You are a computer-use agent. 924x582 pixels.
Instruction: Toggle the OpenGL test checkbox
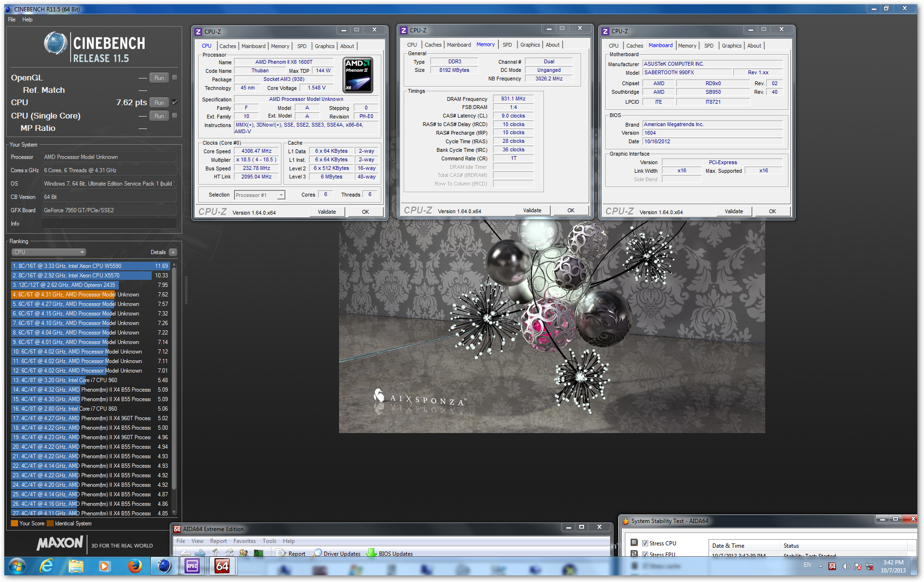pos(175,78)
